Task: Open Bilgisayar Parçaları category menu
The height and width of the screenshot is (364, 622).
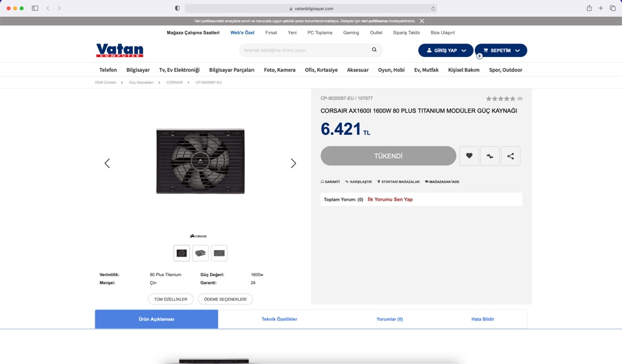Action: [x=231, y=70]
